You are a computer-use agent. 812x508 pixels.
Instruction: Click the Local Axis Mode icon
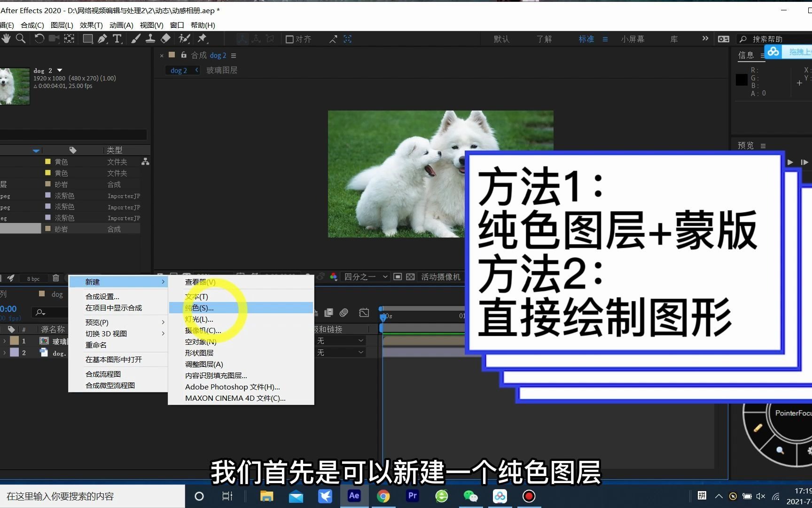click(242, 39)
